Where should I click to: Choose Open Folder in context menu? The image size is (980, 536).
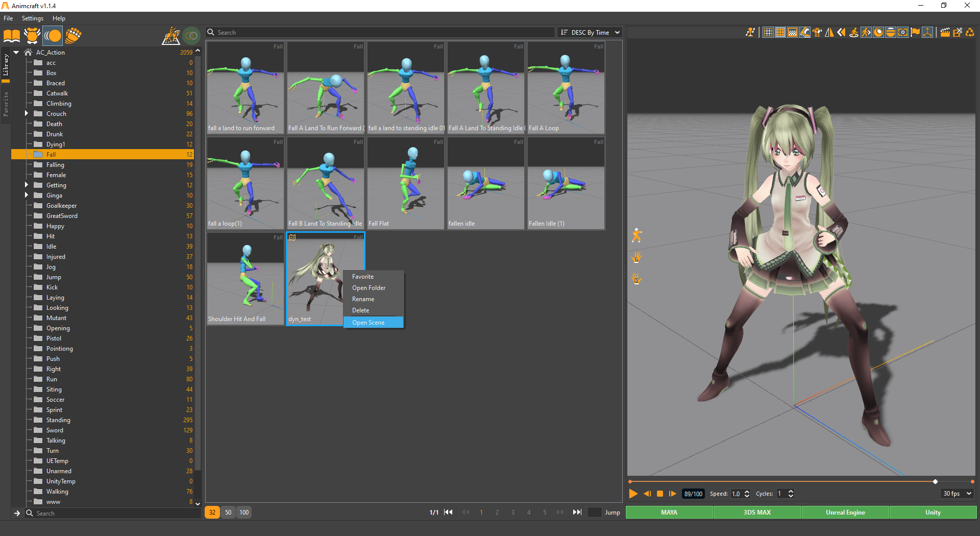tap(374, 288)
